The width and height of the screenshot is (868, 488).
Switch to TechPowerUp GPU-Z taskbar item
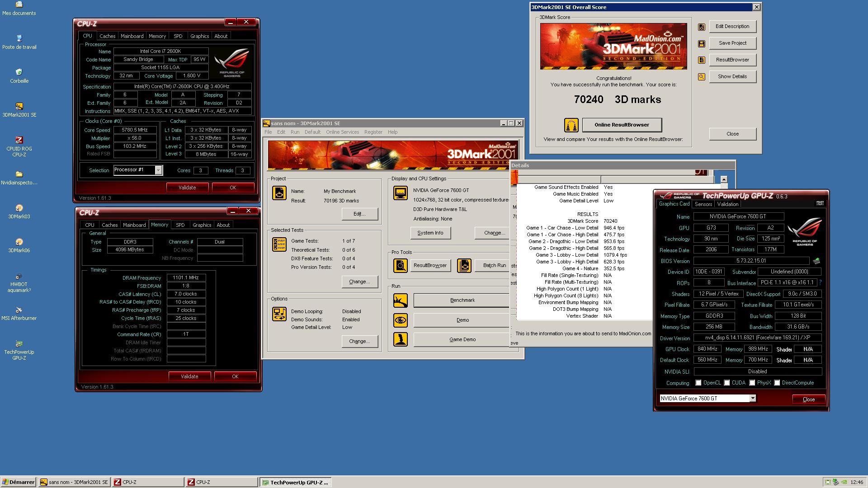296,483
